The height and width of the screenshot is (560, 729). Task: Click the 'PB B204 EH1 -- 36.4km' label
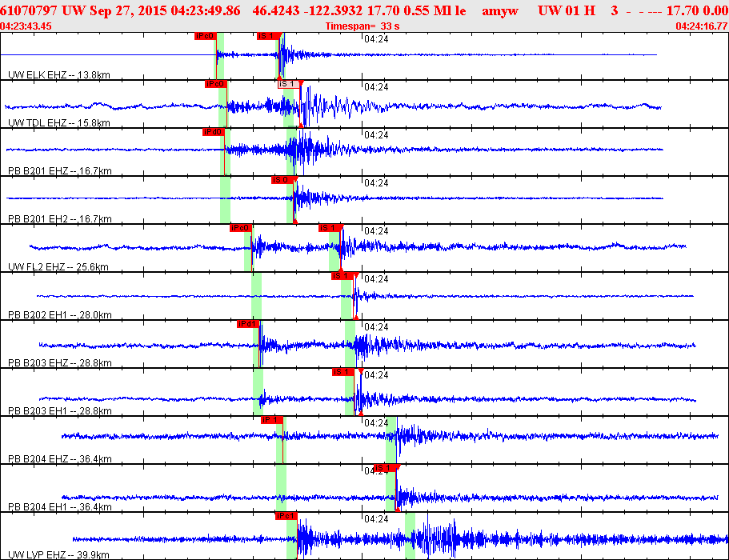click(x=60, y=506)
